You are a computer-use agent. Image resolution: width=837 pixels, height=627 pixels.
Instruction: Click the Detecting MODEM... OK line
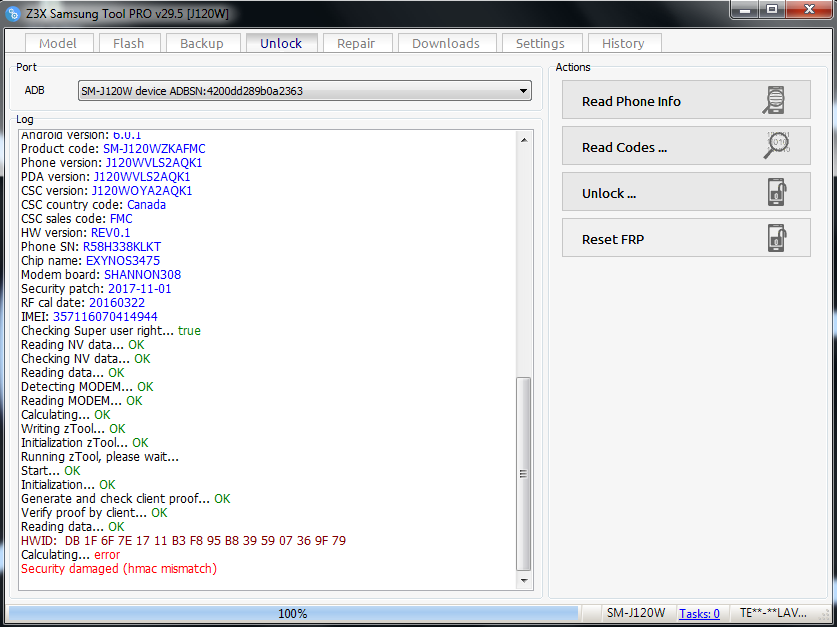pos(87,387)
